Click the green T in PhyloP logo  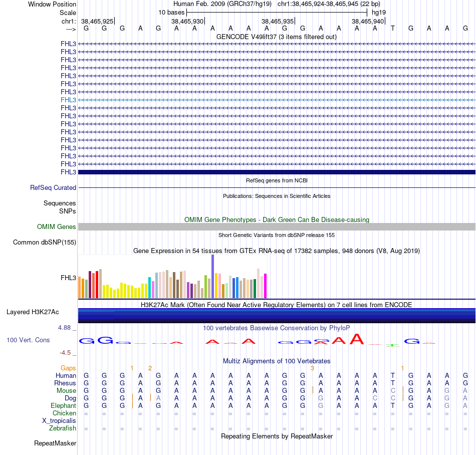point(392,345)
